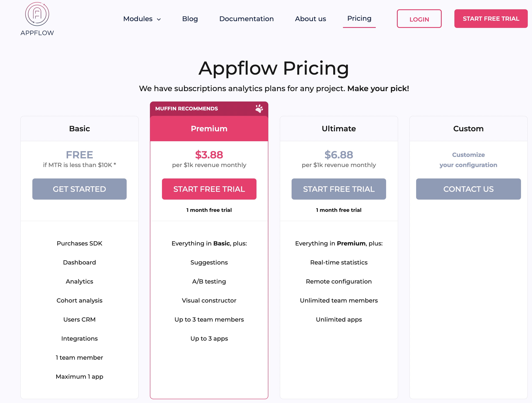Click CONTACT US on the Custom plan
This screenshot has width=532, height=403.
[x=468, y=189]
